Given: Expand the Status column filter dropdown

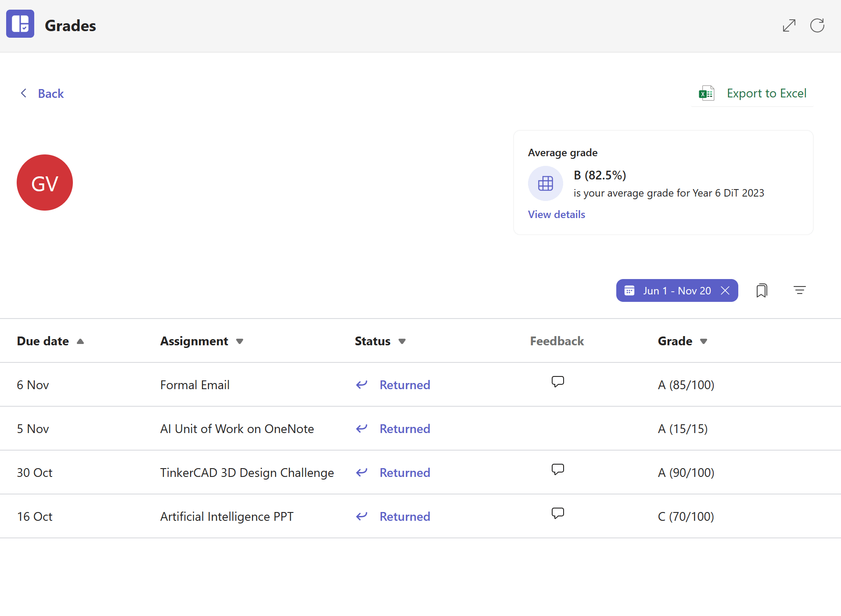Looking at the screenshot, I should (402, 341).
